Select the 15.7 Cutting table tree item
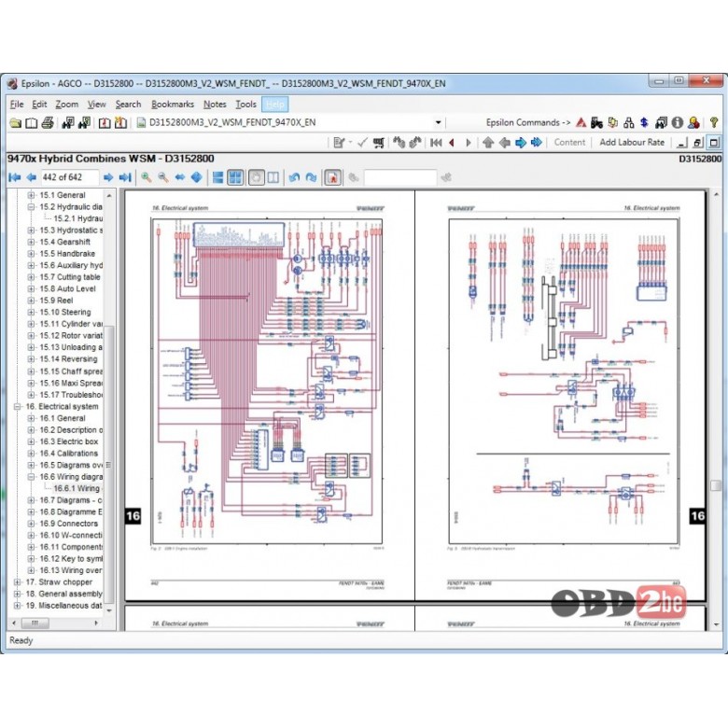 (x=70, y=277)
